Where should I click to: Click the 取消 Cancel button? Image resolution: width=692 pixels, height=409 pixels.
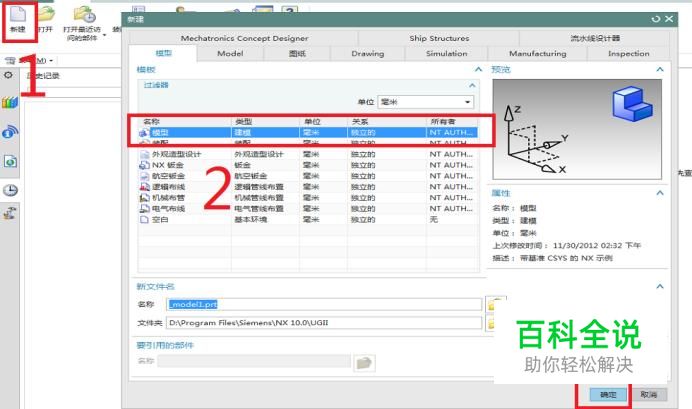pyautogui.click(x=648, y=394)
